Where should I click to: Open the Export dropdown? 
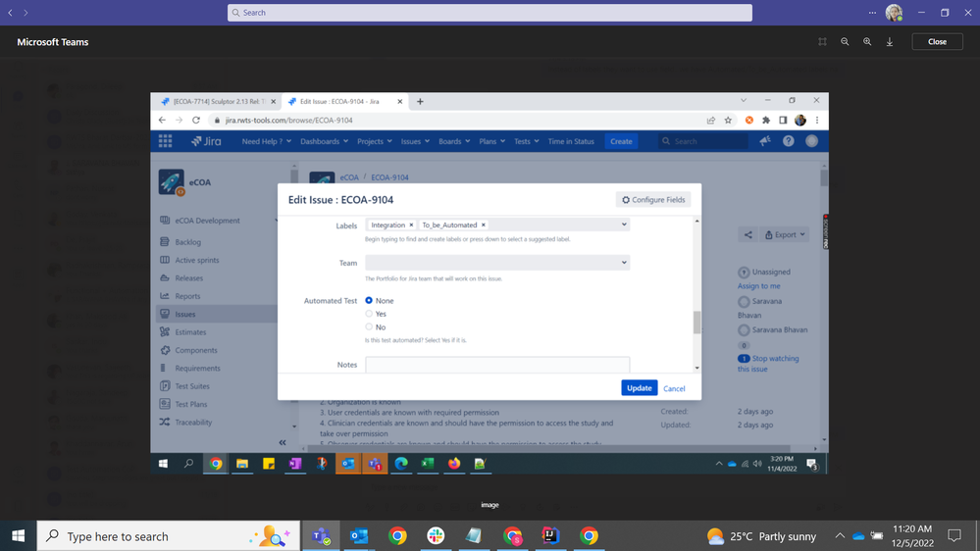(785, 235)
